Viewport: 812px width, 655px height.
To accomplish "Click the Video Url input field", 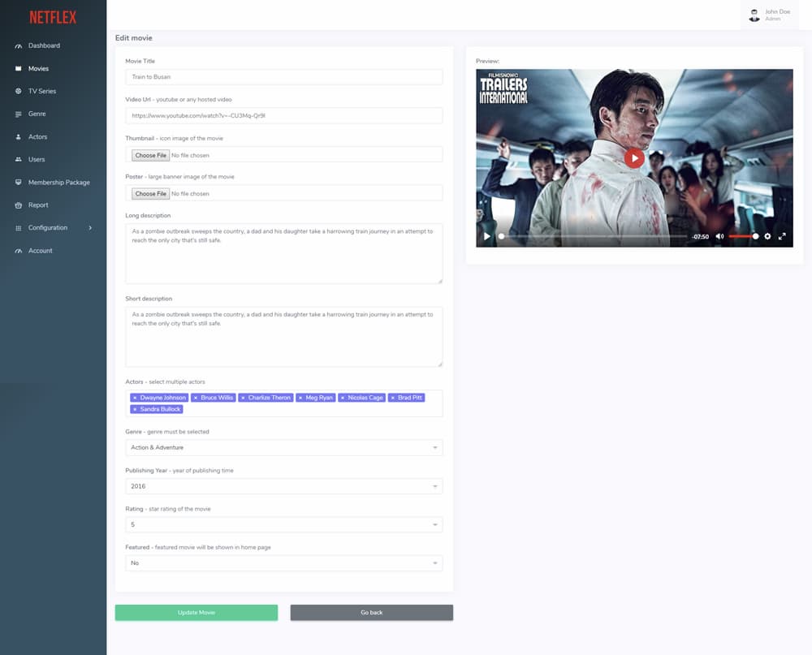I will coord(283,115).
